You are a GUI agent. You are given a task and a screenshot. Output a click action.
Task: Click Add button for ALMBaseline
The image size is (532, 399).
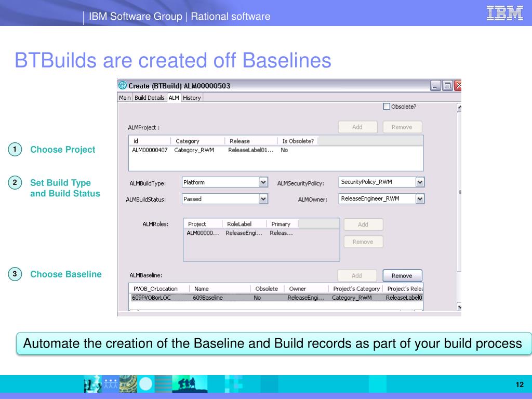tap(357, 276)
